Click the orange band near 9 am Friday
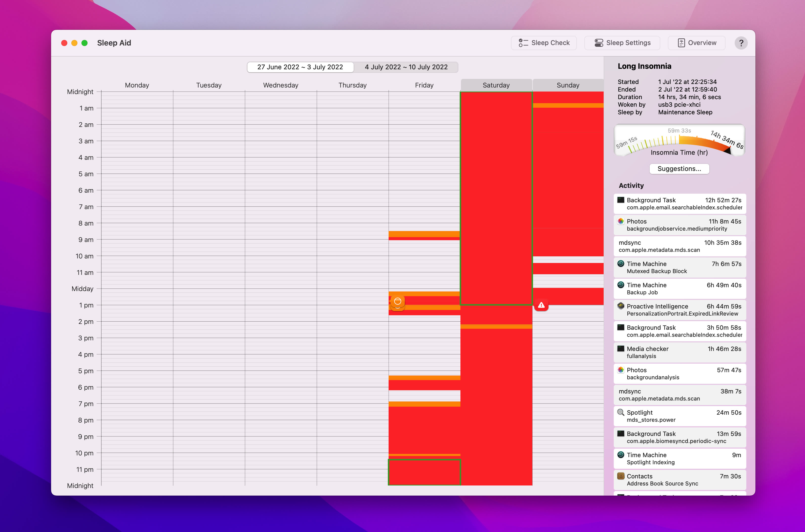 click(x=424, y=234)
